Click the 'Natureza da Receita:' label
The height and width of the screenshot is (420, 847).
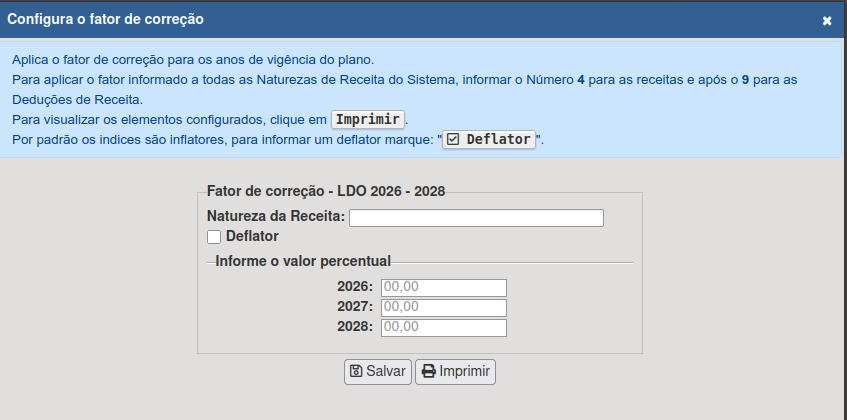tap(275, 217)
